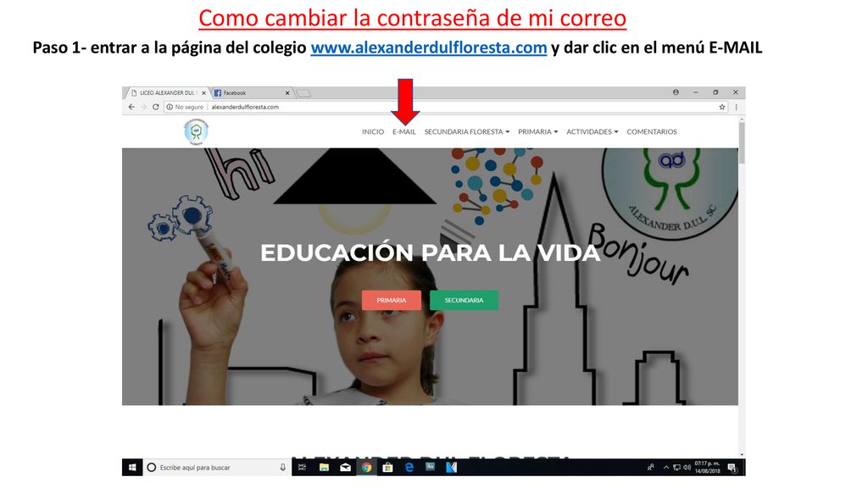Screen dimensions: 868x488
Task: Click the Google Chrome taskbar icon
Action: 366,468
